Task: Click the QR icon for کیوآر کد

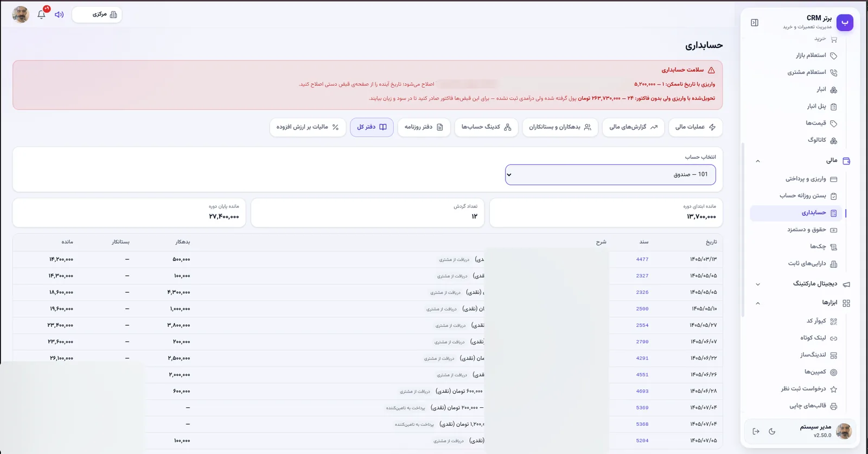Action: (x=834, y=321)
